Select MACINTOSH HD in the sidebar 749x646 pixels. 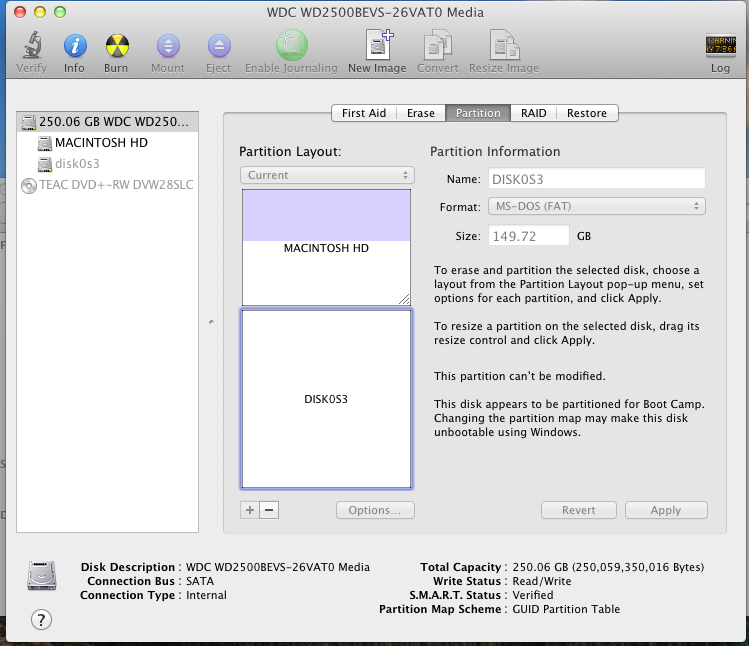pyautogui.click(x=100, y=143)
